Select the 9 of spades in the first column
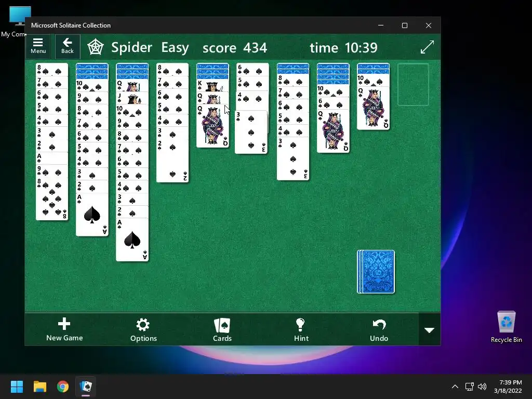 52,171
